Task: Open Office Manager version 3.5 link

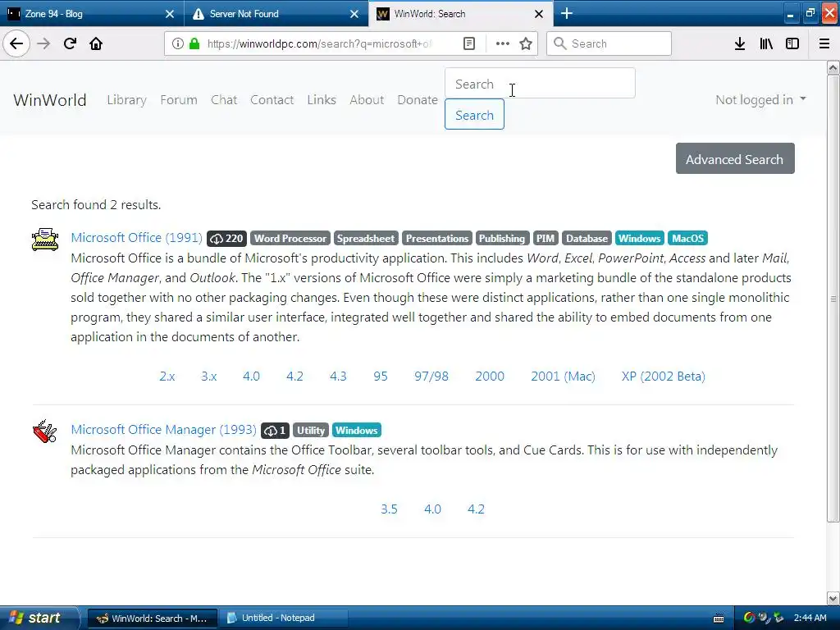Action: [389, 509]
